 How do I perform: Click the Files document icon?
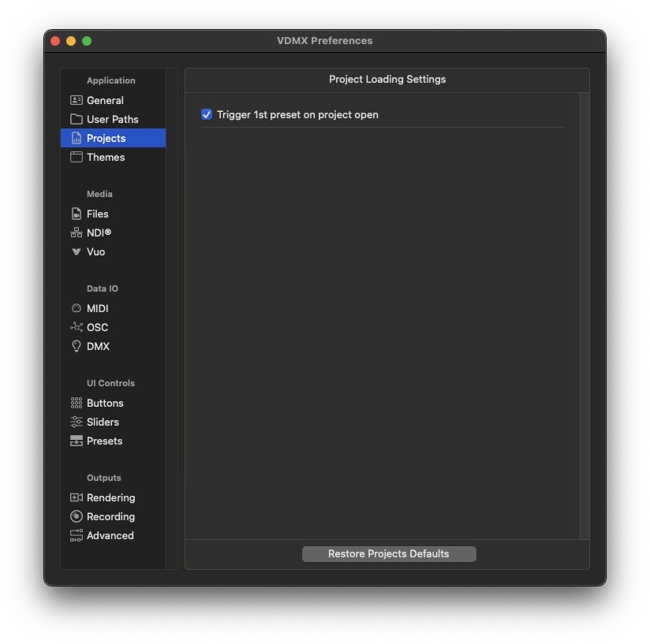pyautogui.click(x=77, y=214)
